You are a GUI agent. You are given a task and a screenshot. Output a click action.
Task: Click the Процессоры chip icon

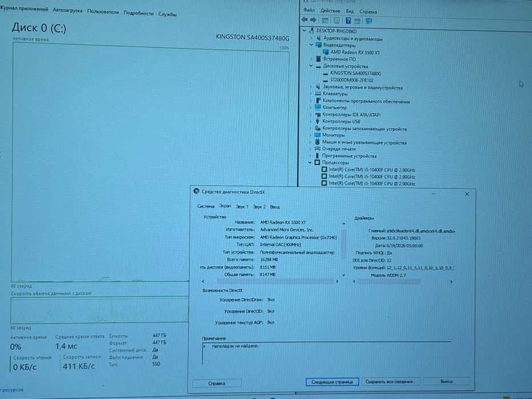[x=317, y=162]
